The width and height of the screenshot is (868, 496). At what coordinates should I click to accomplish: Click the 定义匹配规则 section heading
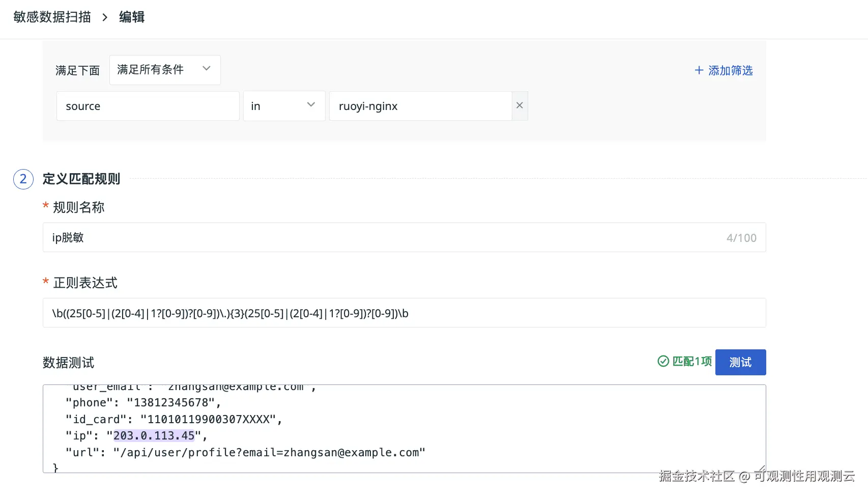point(81,179)
